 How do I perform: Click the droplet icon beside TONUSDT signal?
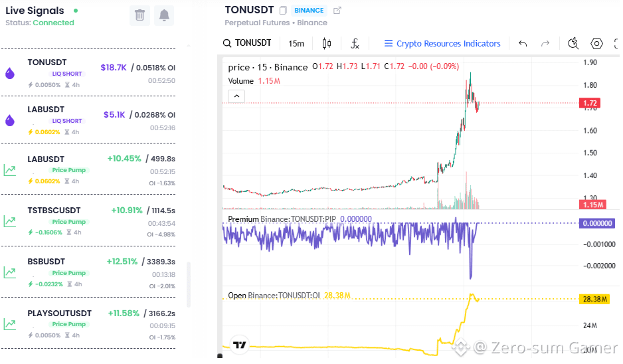(10, 73)
